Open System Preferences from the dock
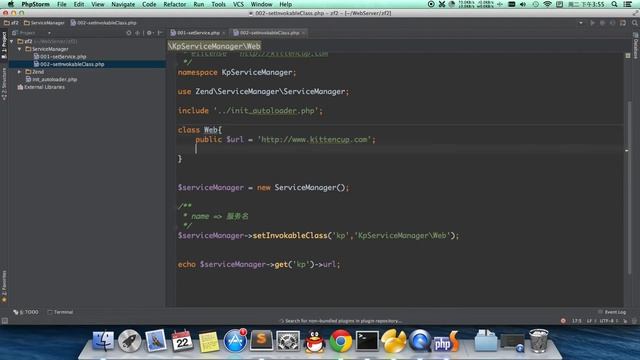 [x=288, y=341]
